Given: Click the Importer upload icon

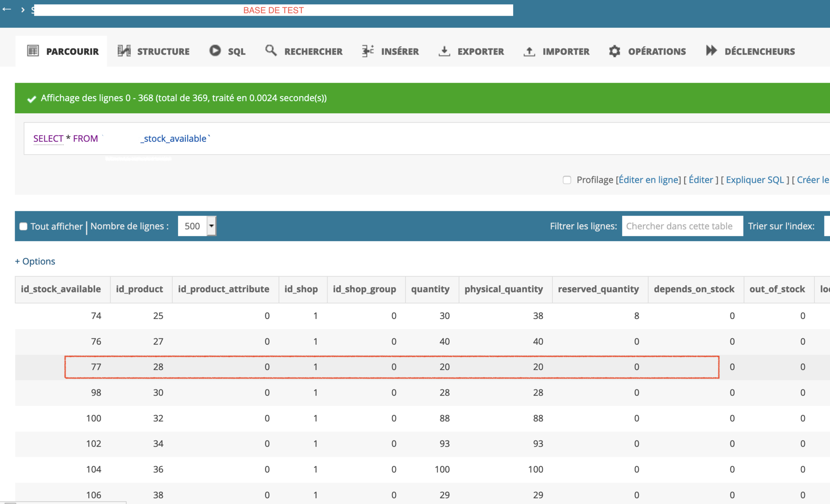Looking at the screenshot, I should (529, 51).
